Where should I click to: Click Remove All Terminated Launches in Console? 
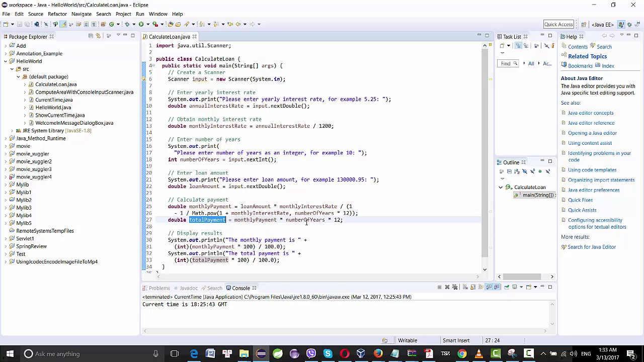455,287
